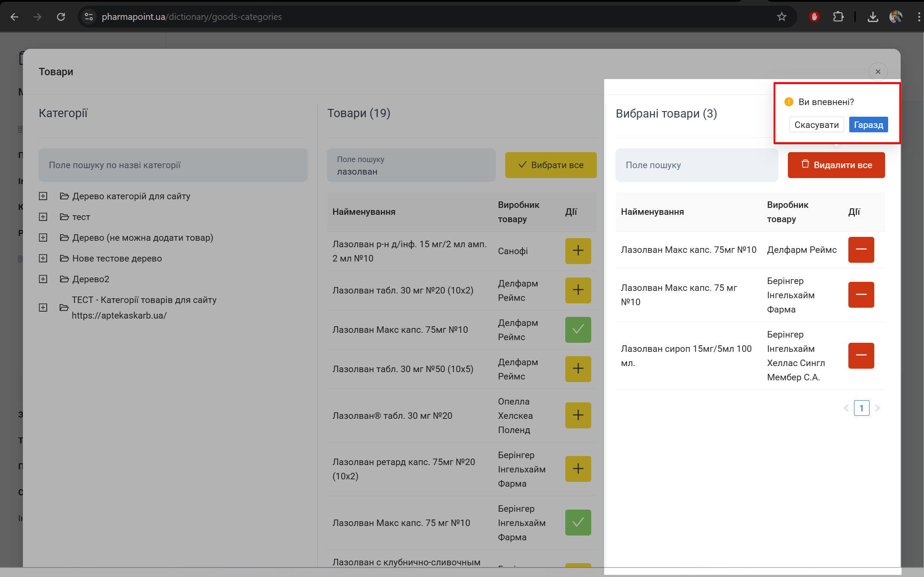Add Лазолван ретард капс. with plus icon
Screen dimensions: 924x577
click(578, 469)
